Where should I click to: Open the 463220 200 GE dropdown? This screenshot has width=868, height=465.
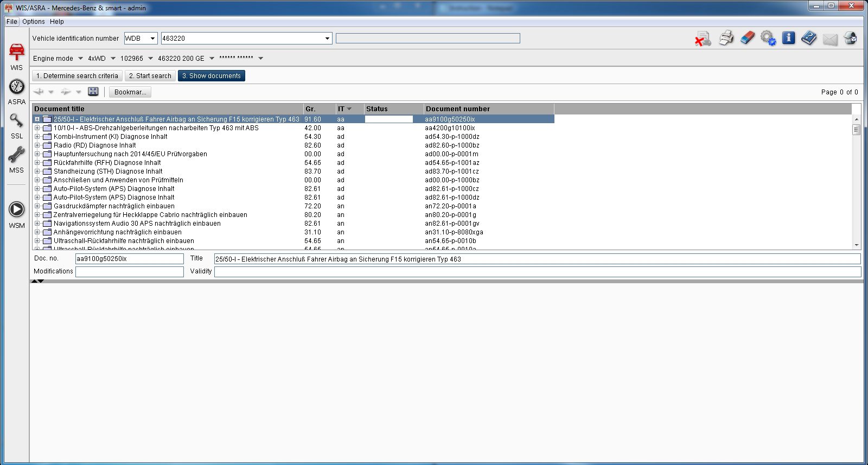coord(212,59)
